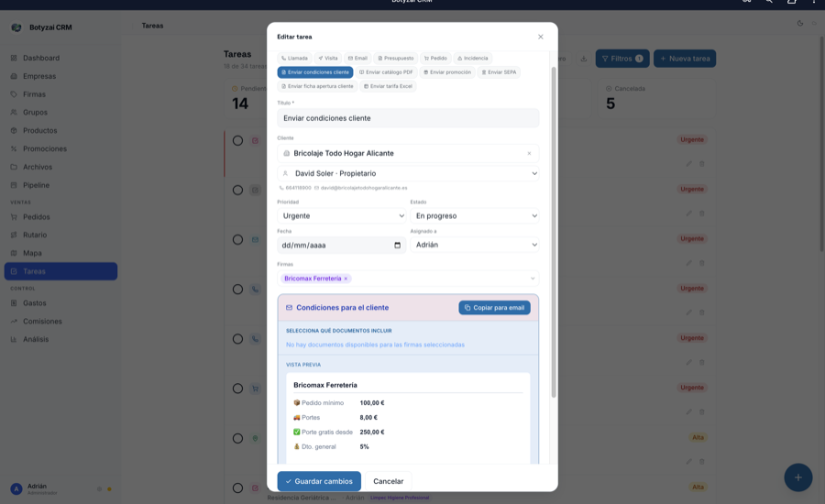Expand the Firmas multi-select chevron

click(533, 279)
